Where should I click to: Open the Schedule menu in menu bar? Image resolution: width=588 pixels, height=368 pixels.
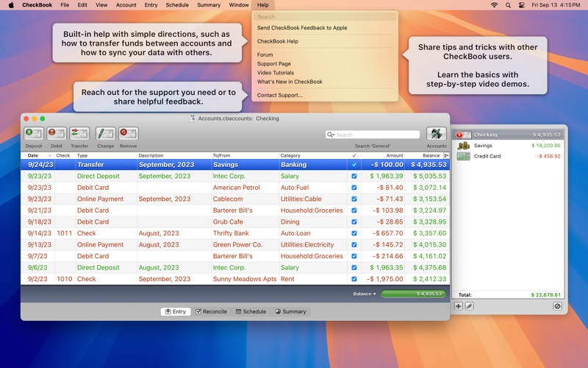coord(177,5)
